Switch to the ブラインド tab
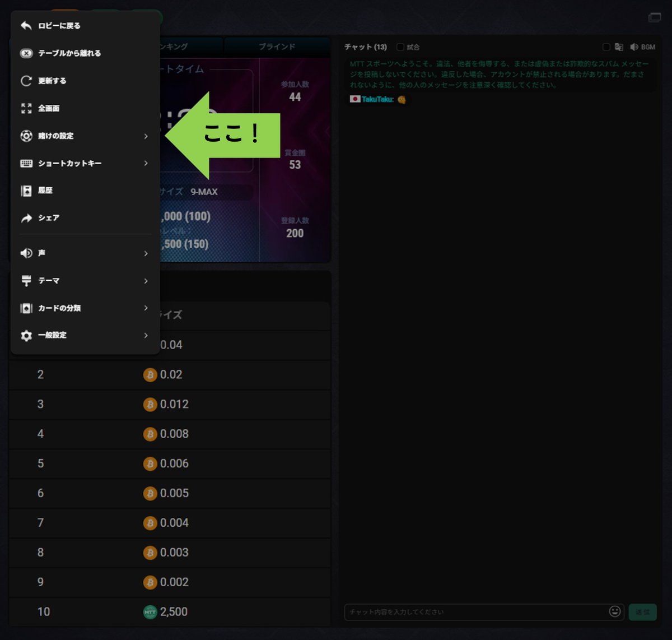The image size is (672, 640). (277, 47)
